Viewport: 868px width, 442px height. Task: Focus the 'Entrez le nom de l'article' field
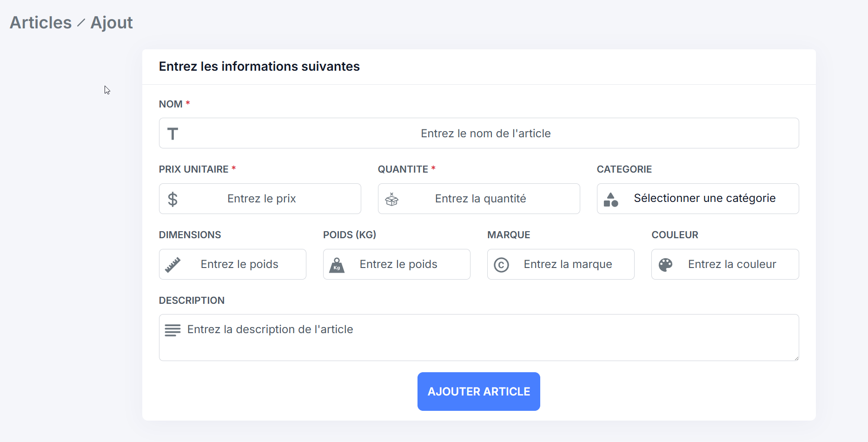pos(479,133)
